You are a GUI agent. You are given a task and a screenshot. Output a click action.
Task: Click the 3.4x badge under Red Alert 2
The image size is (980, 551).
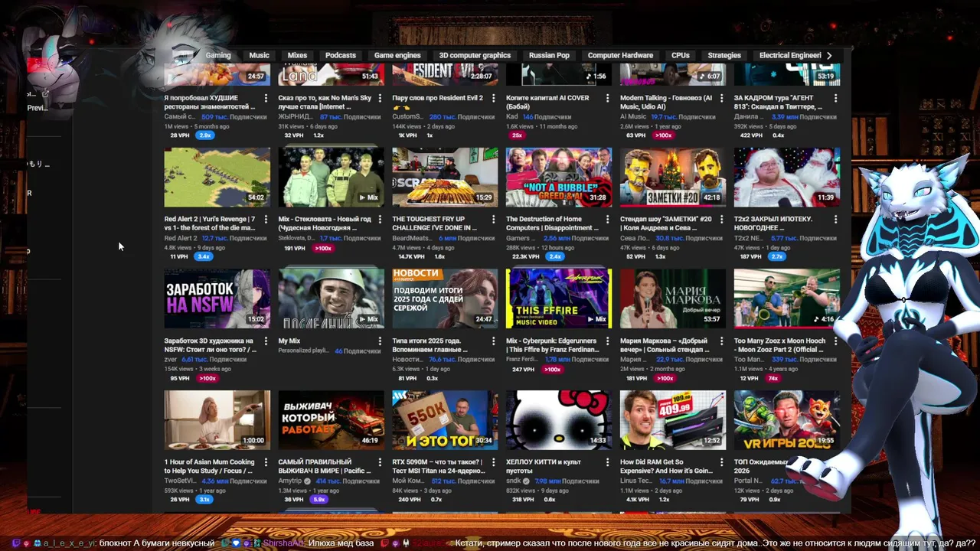204,256
